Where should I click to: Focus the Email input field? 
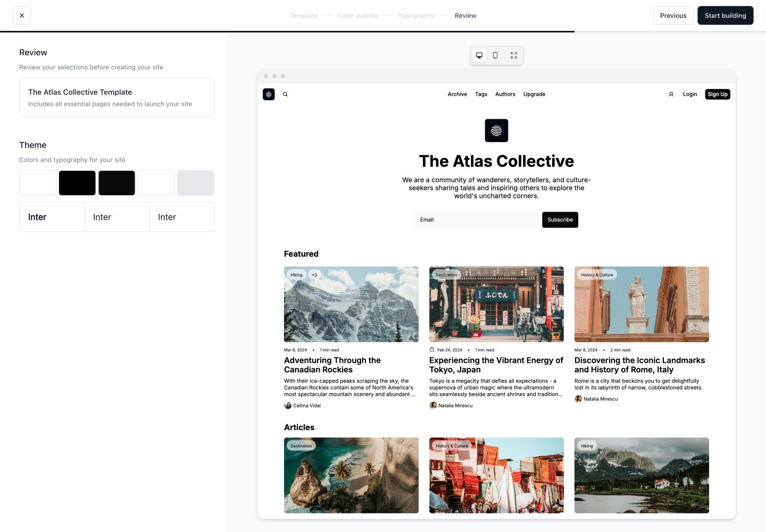(478, 220)
